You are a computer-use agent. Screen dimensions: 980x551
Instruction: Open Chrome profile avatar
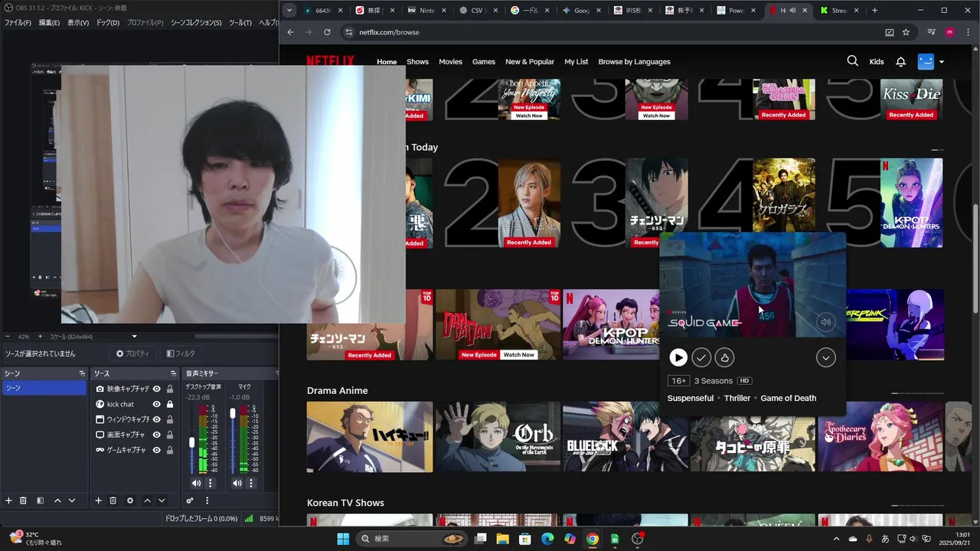(950, 32)
